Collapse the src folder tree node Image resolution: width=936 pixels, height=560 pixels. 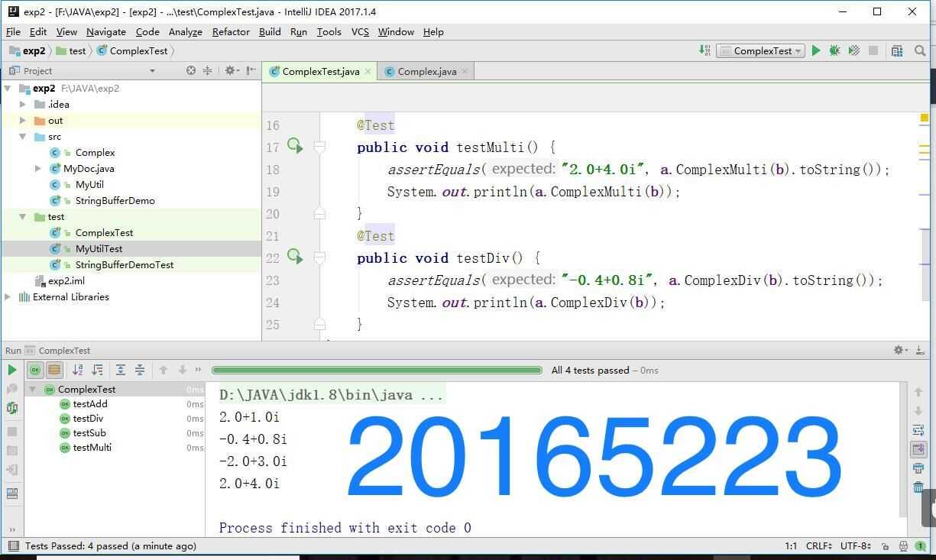pos(23,136)
